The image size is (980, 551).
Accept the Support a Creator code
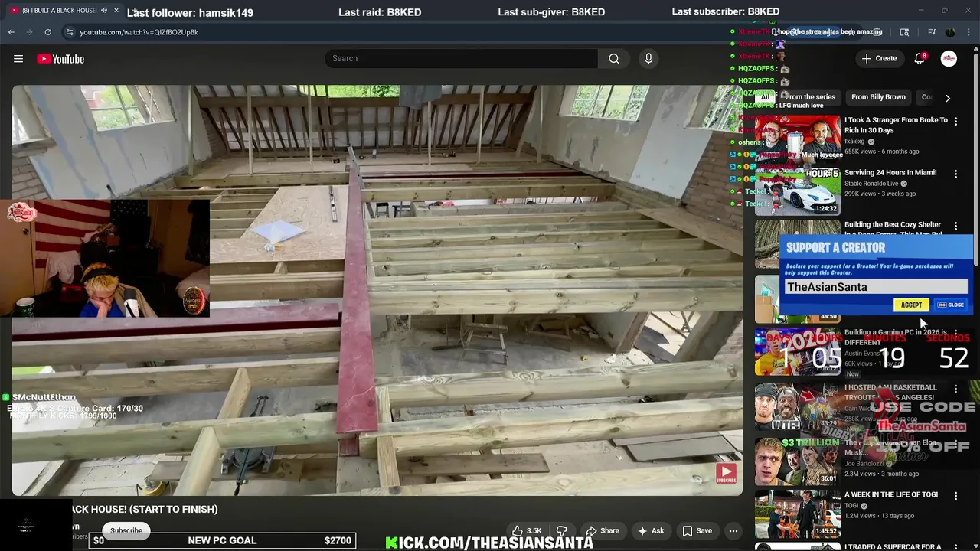911,305
